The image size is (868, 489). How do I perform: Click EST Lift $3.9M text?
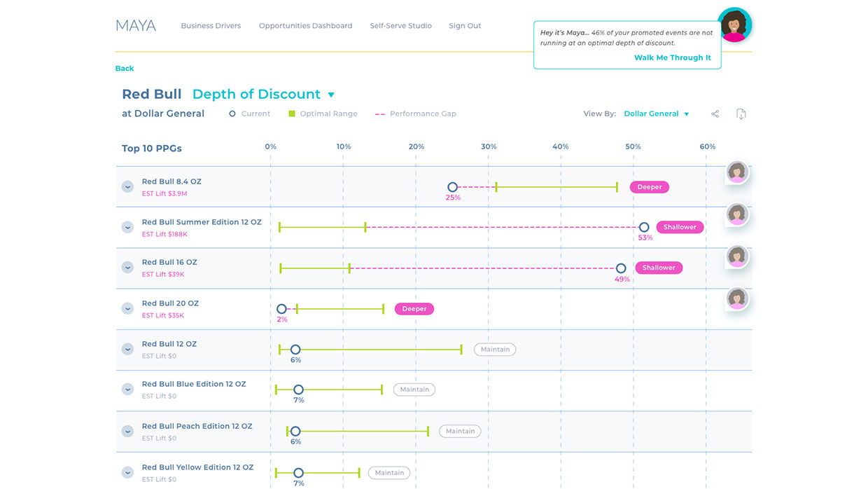[164, 194]
